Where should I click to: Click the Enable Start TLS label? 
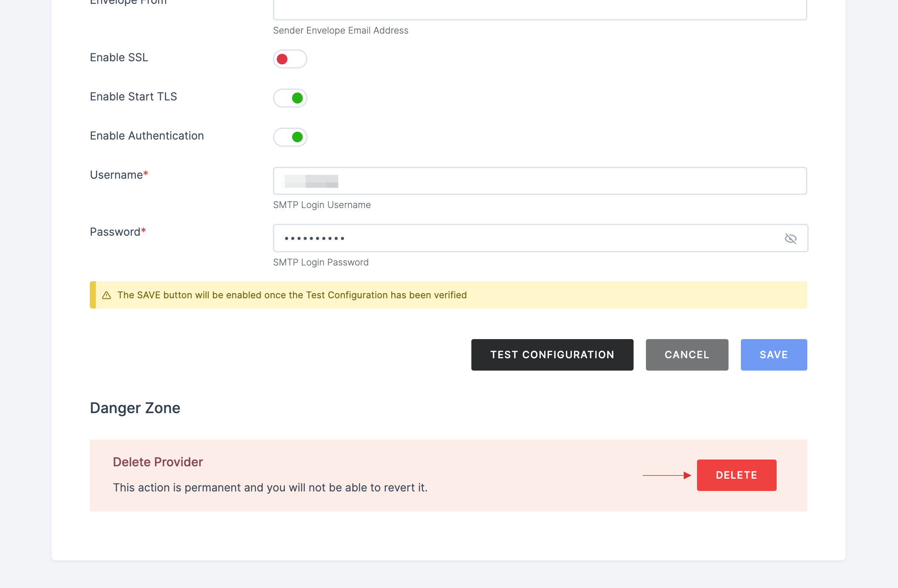point(133,97)
